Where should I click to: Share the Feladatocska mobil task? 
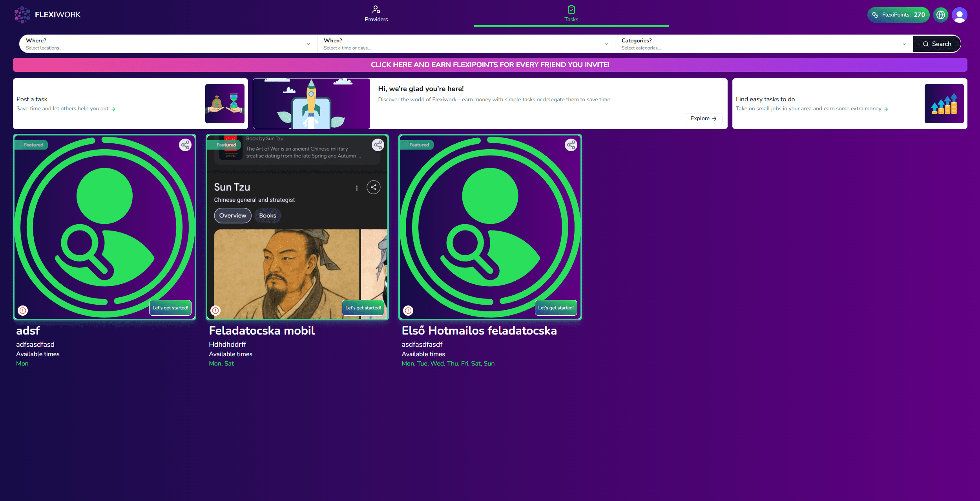[378, 145]
